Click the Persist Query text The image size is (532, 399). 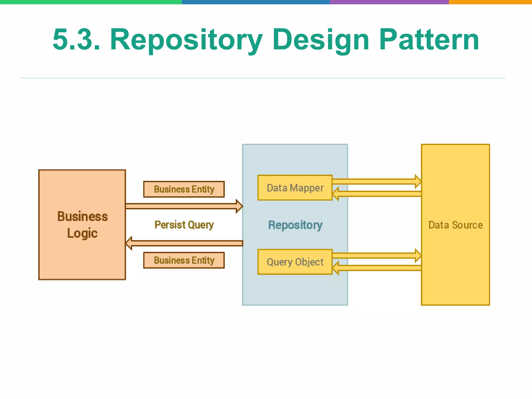[184, 225]
